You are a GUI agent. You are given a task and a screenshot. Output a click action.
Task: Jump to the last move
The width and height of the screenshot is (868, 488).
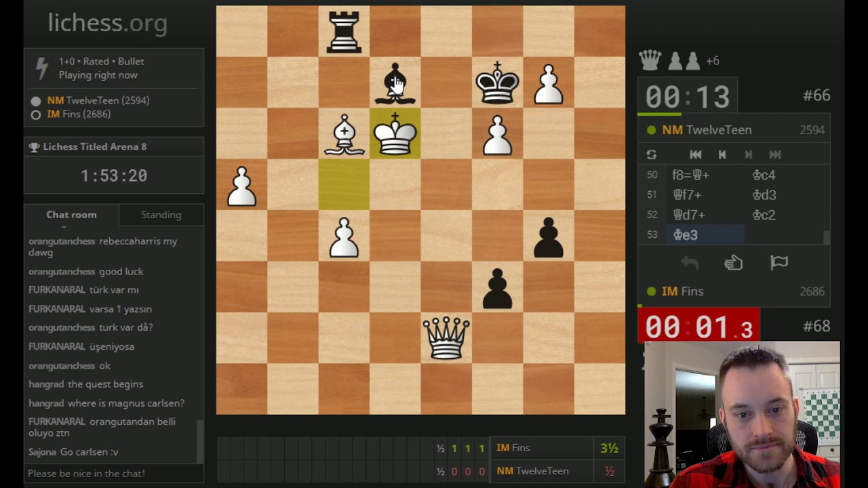775,155
